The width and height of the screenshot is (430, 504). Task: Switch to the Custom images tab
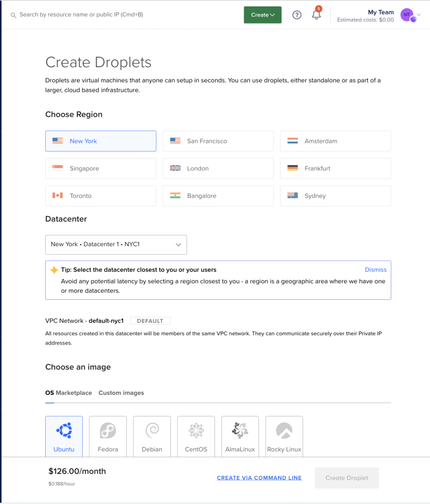[x=121, y=393]
